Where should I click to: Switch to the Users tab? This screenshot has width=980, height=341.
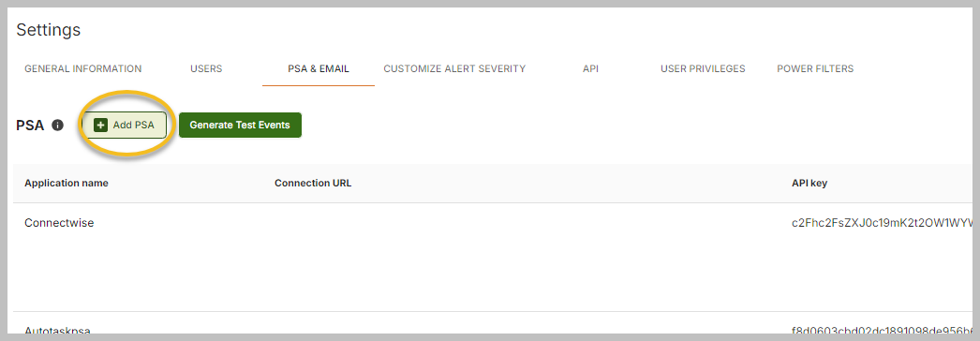coord(206,68)
